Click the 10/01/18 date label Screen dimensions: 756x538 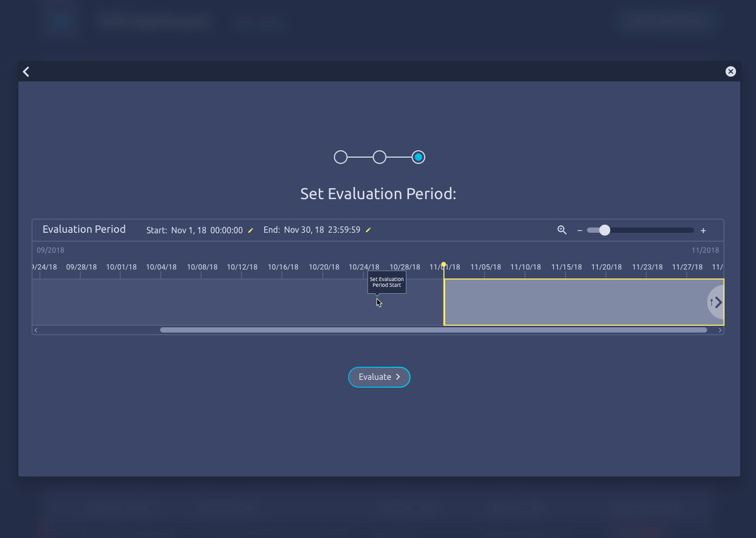point(121,267)
